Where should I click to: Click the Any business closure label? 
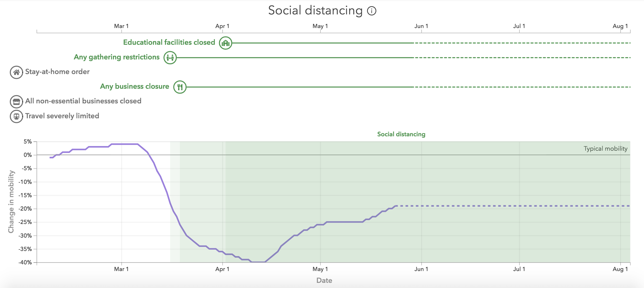[134, 86]
